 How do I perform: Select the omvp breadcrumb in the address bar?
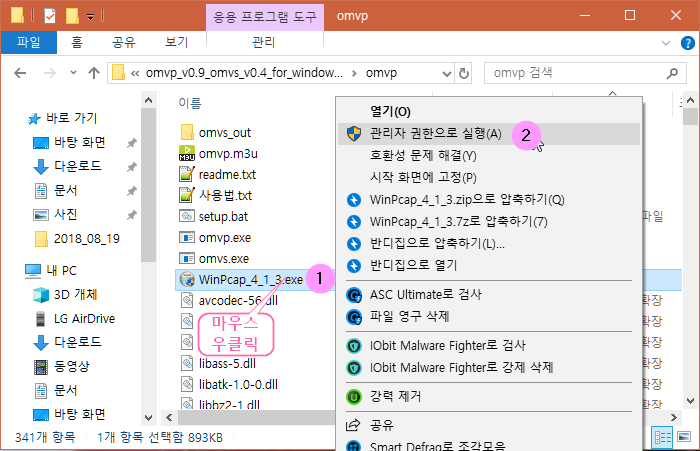pos(381,73)
